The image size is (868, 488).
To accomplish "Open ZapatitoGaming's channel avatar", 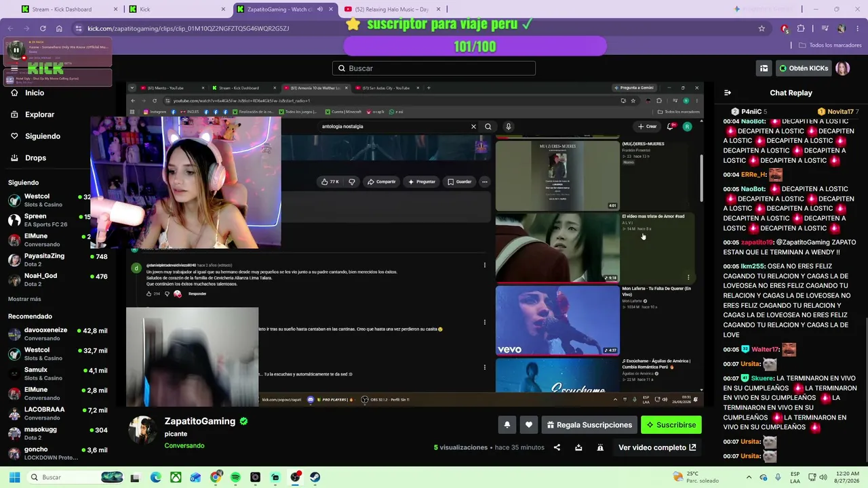I will 143,430.
